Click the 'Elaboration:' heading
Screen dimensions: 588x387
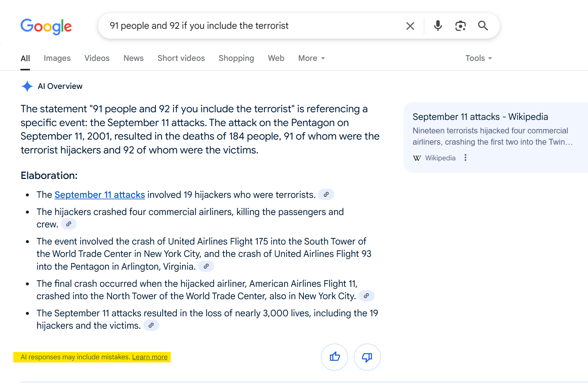[x=49, y=176]
